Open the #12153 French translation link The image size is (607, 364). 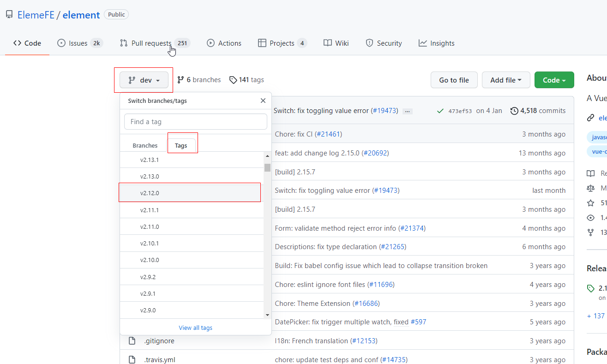364,340
